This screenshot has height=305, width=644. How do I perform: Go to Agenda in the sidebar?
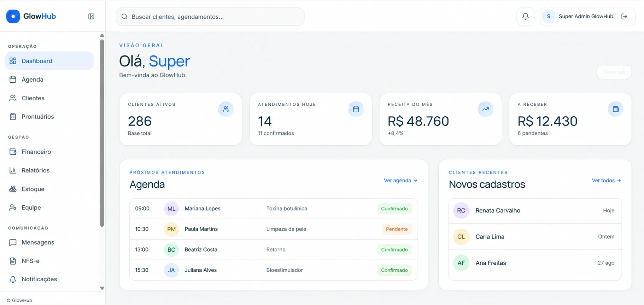[49, 80]
